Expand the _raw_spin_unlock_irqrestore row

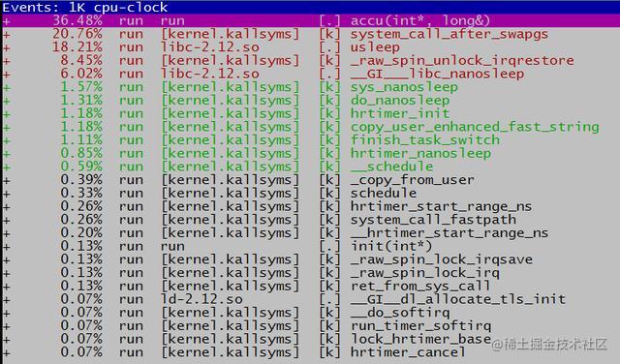pyautogui.click(x=7, y=61)
